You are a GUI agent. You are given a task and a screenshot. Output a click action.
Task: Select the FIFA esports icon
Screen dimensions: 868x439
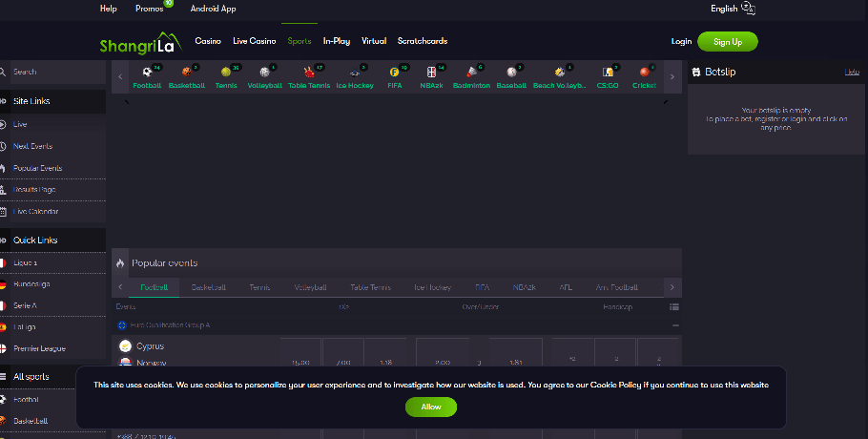[x=394, y=73]
